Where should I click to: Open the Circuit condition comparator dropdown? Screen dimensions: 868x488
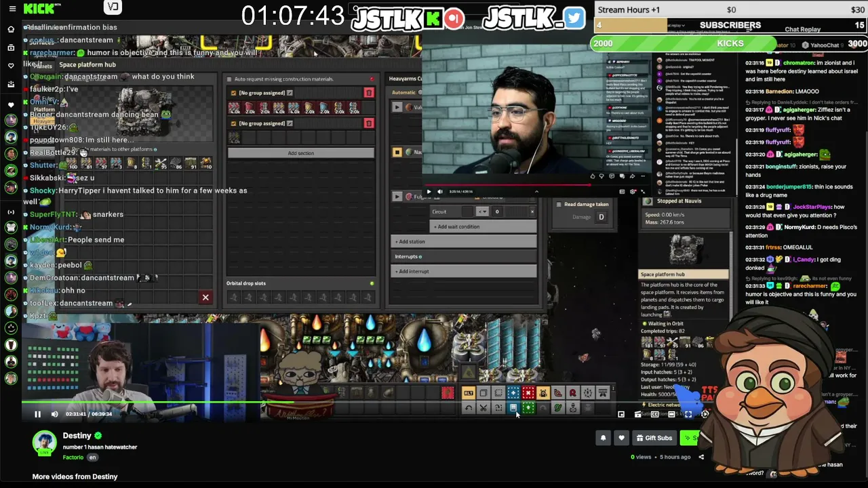482,211
